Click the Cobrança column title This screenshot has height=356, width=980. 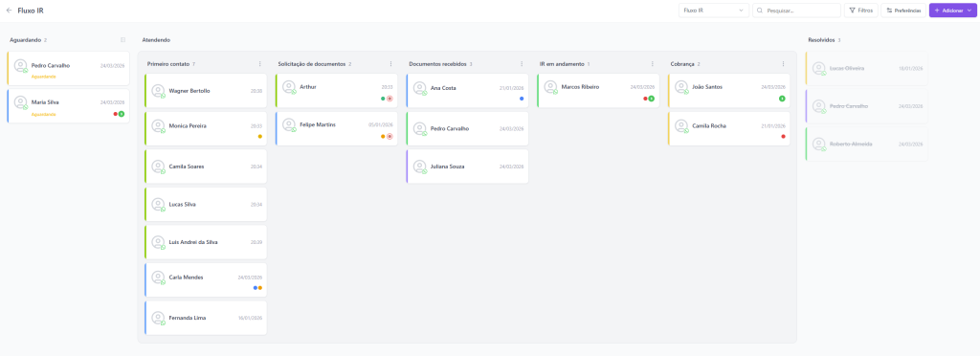coord(681,64)
